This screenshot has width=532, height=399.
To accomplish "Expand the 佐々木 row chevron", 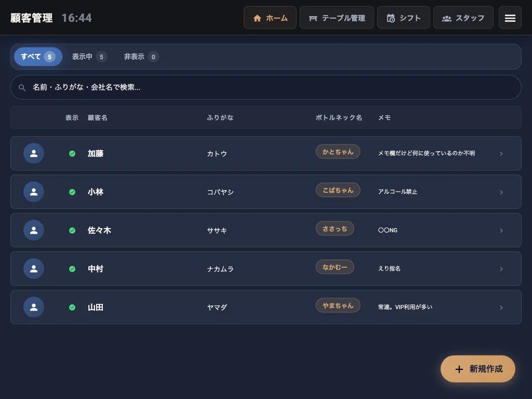I will tap(501, 231).
